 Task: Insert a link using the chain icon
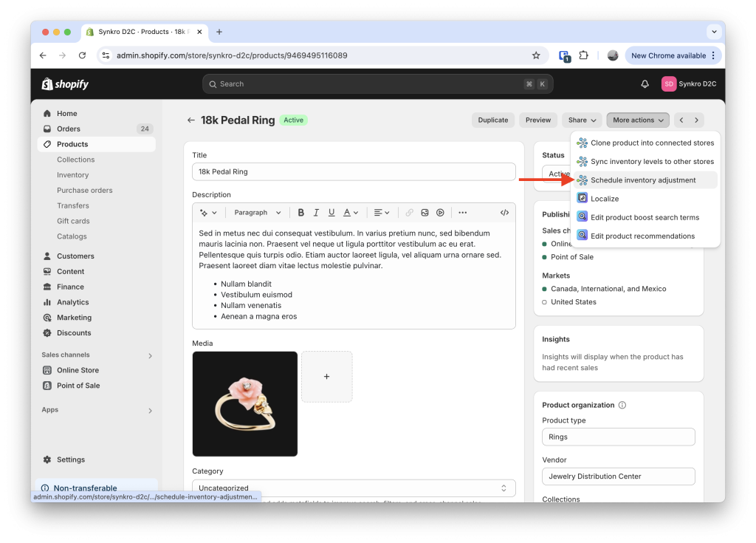click(409, 212)
